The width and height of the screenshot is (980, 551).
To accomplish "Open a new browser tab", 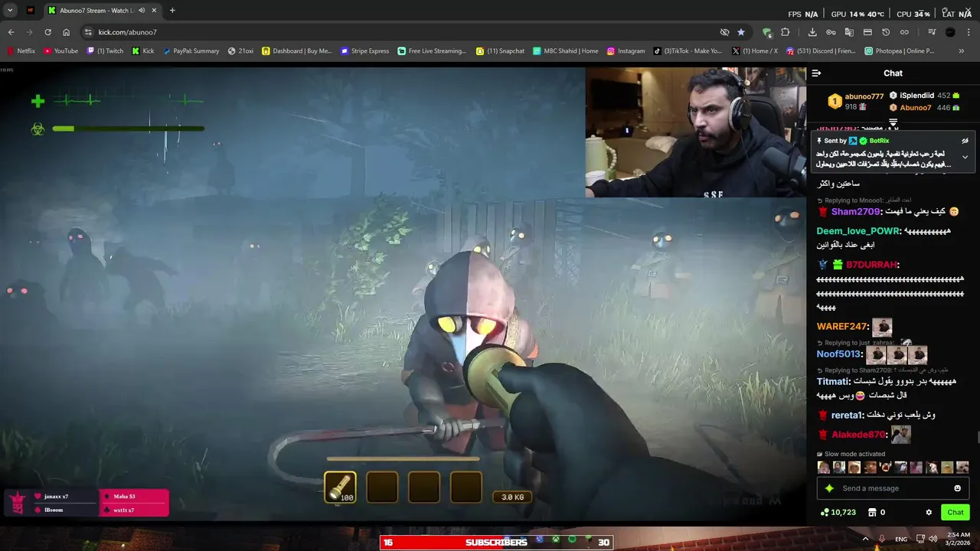I will tap(172, 11).
